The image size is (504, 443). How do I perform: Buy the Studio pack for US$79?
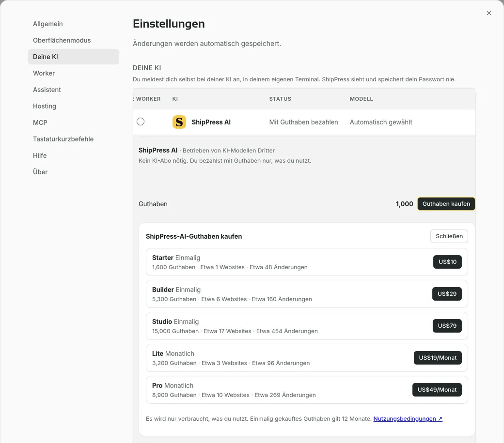[x=447, y=326]
